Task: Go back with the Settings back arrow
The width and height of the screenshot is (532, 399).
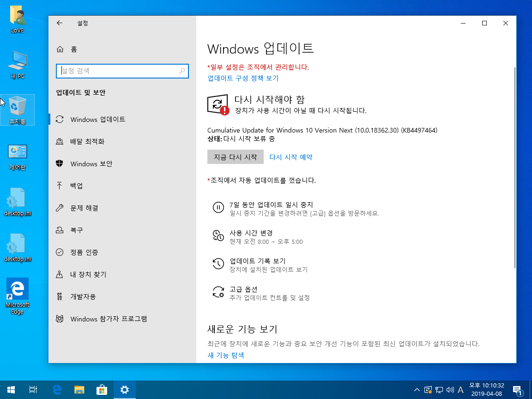Action: [60, 23]
